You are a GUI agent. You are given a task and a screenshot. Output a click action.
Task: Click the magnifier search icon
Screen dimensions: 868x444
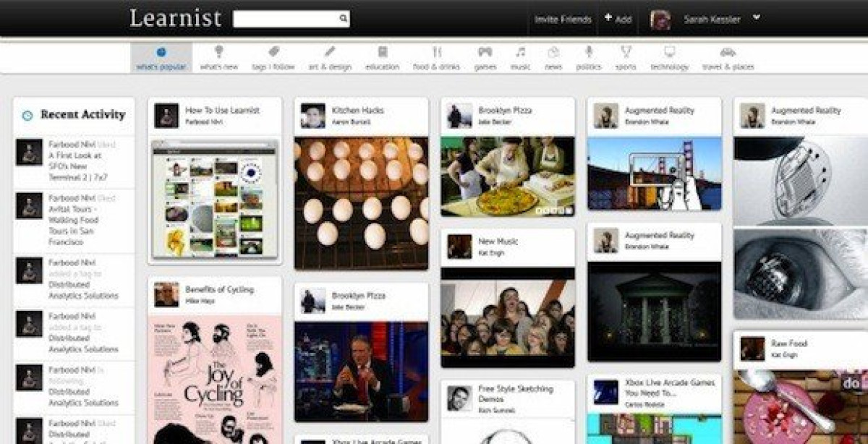click(343, 20)
